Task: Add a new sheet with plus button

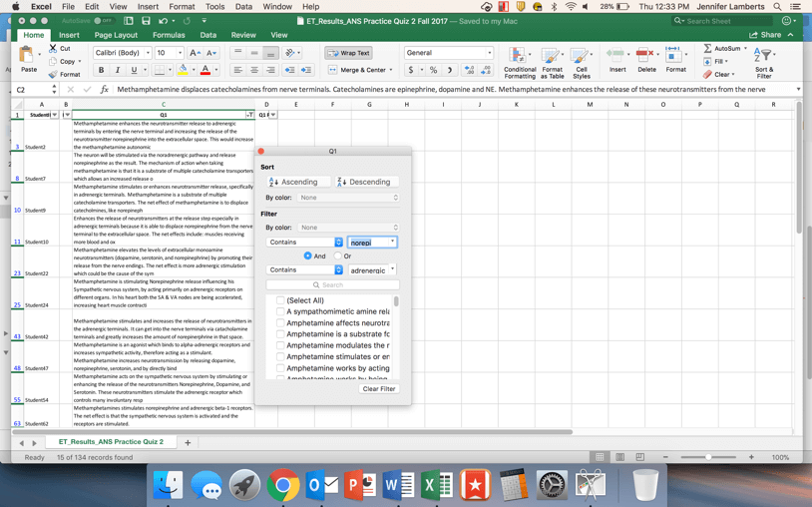Action: [188, 442]
